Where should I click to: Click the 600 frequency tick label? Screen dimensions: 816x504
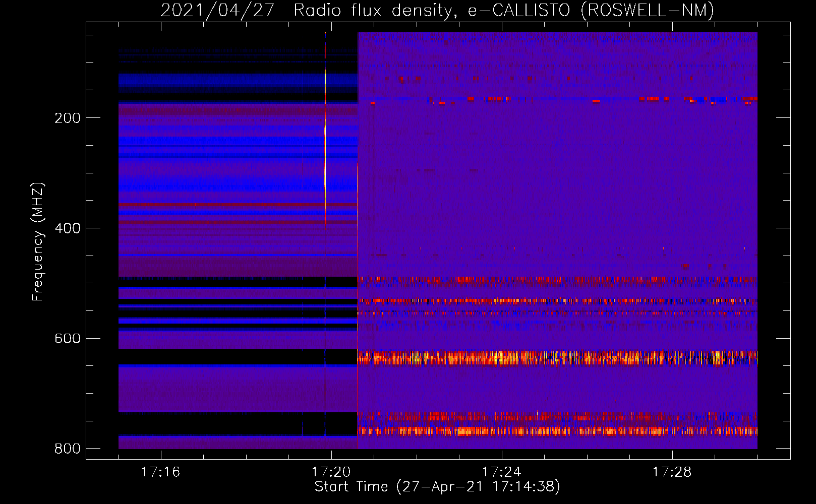(68, 338)
